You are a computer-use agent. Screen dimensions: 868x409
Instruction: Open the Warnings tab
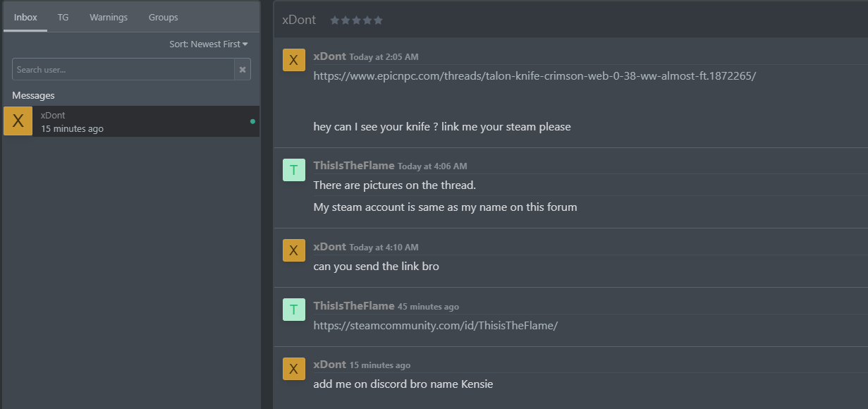click(x=109, y=17)
